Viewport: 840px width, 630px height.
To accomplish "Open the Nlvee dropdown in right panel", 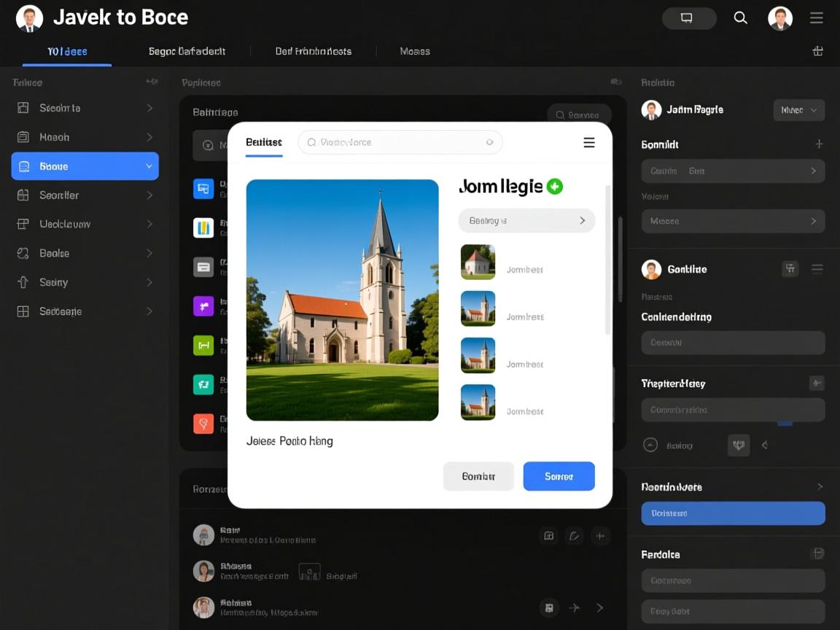I will coord(798,110).
